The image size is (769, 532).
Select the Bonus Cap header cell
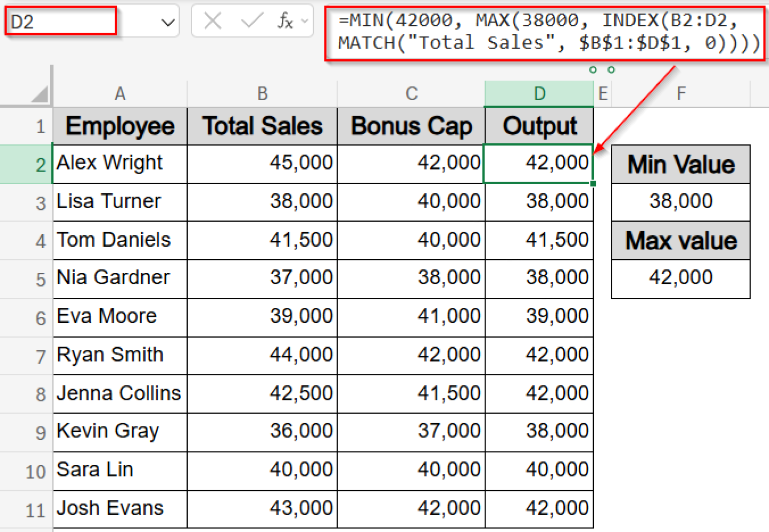pos(411,126)
